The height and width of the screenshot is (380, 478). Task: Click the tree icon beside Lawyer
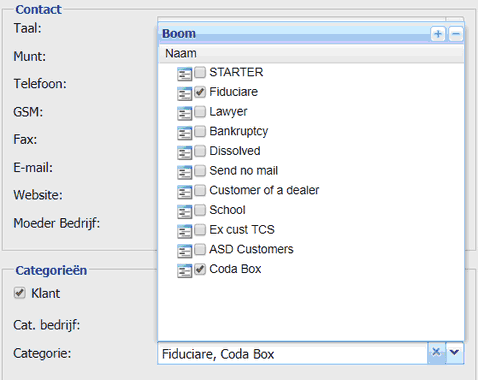[184, 113]
